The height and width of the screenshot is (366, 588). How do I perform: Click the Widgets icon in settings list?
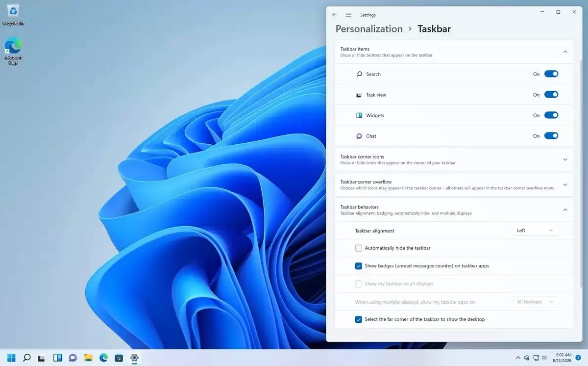(359, 115)
